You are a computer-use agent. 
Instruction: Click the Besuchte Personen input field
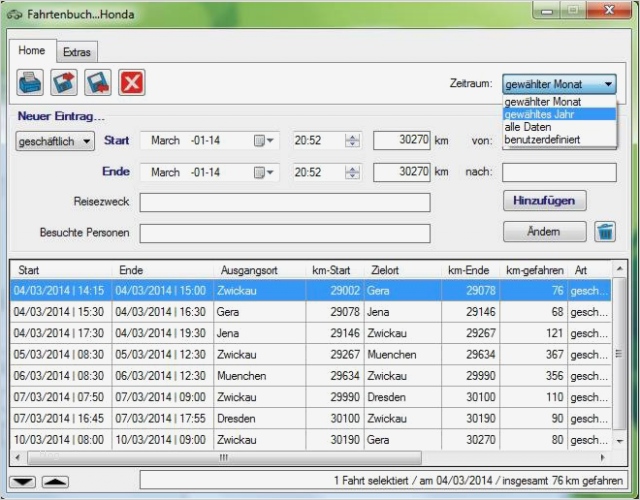tap(285, 233)
